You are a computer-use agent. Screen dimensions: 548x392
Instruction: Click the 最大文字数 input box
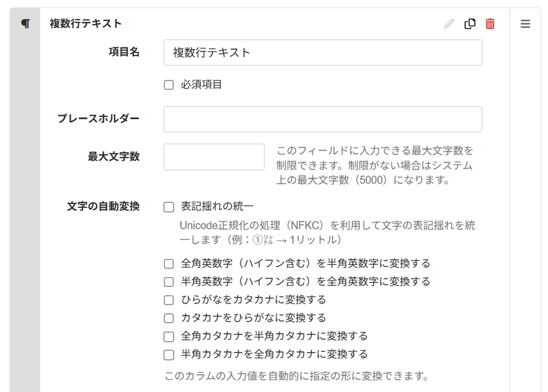(214, 157)
